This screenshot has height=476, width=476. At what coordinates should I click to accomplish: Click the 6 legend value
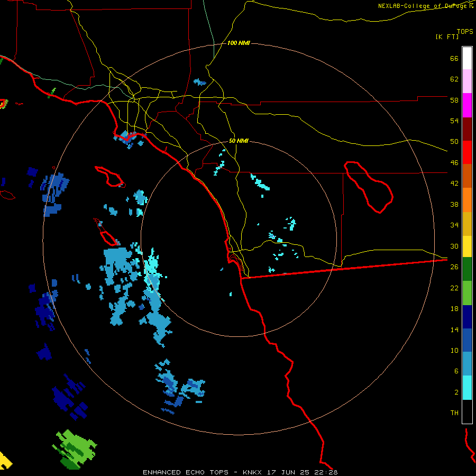coord(456,371)
